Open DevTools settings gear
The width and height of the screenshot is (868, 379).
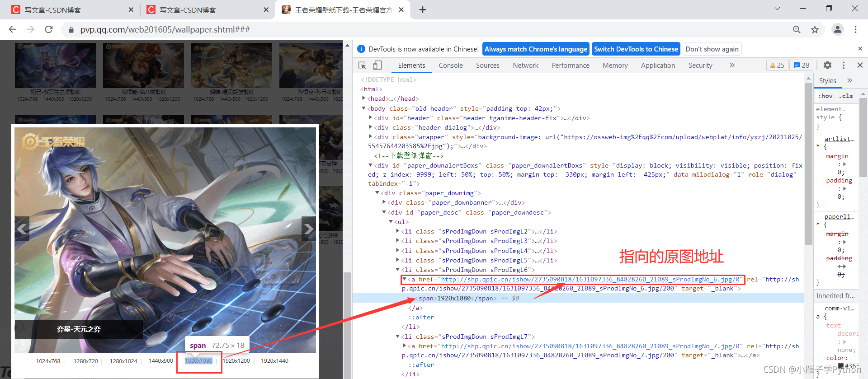tap(827, 66)
